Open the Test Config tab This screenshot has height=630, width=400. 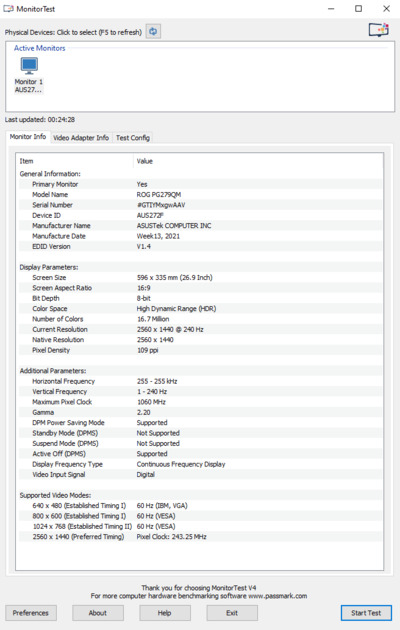133,138
